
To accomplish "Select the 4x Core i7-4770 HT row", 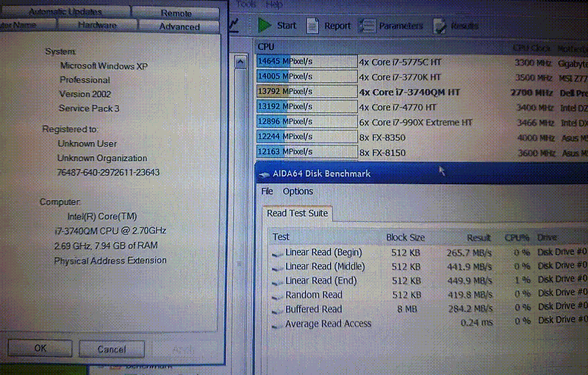I will 422,107.
